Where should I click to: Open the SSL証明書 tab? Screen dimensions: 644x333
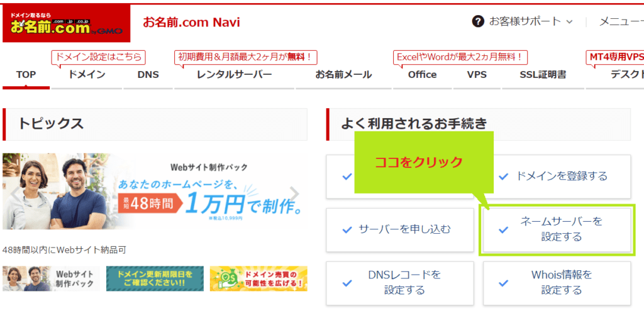543,75
